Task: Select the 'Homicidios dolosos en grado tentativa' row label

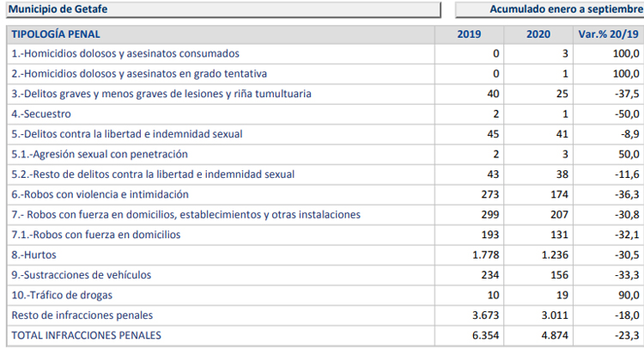Action: pos(139,74)
